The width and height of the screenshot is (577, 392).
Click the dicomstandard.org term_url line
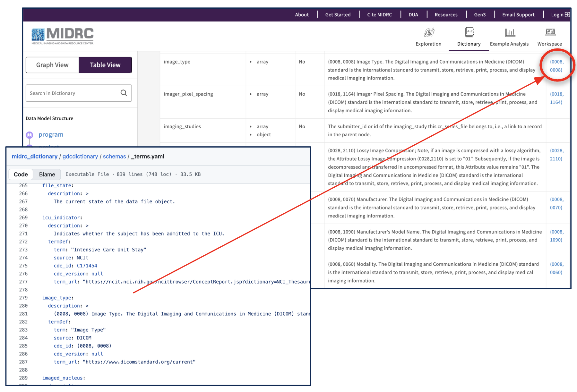[125, 362]
